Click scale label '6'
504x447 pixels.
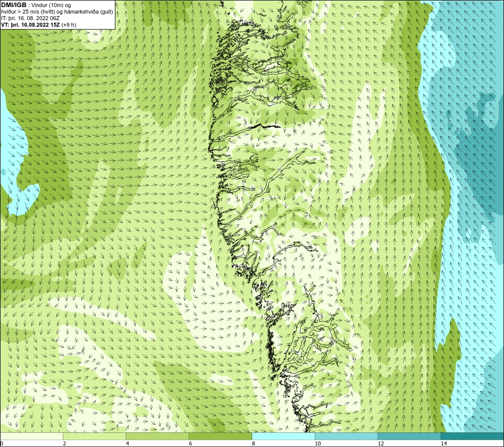191,443
